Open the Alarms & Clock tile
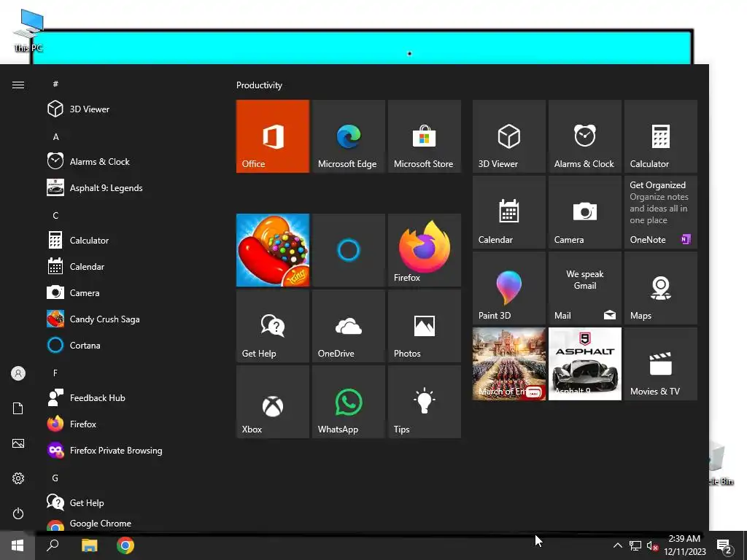The image size is (747, 560). click(584, 136)
